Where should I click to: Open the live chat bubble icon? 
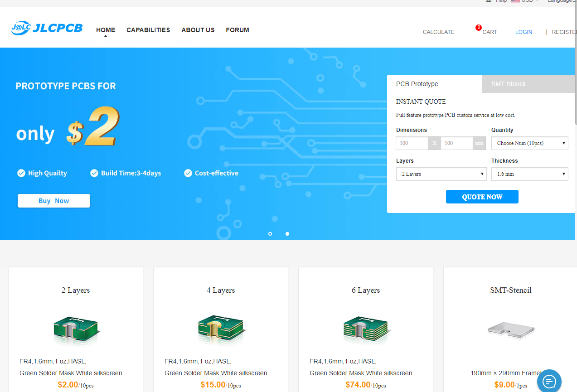[549, 381]
